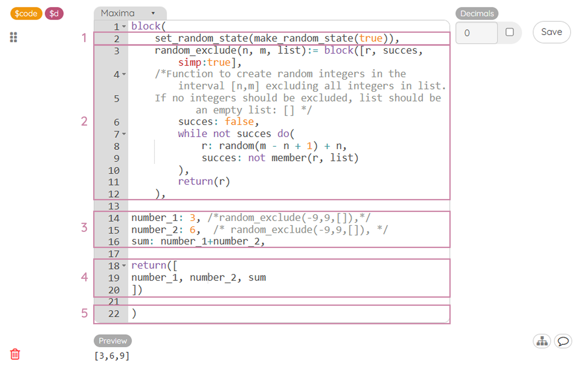
Task: Open the comment speech bubble icon
Action: pyautogui.click(x=563, y=341)
